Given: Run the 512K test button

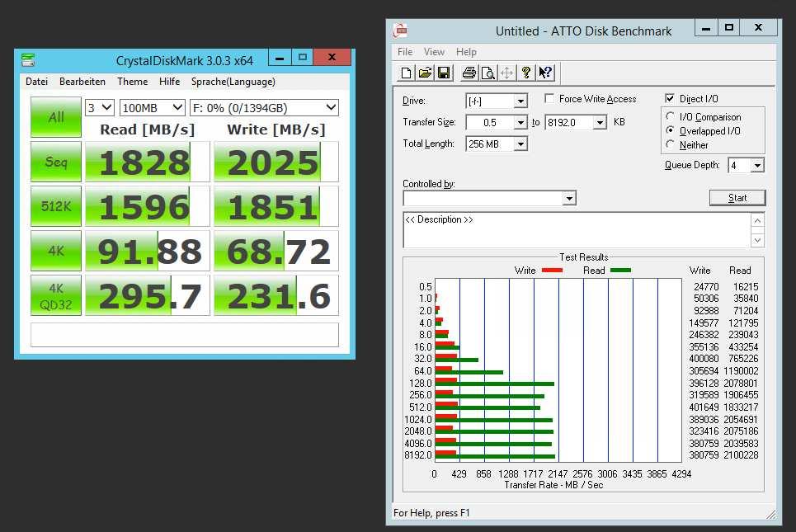Looking at the screenshot, I should pos(56,206).
